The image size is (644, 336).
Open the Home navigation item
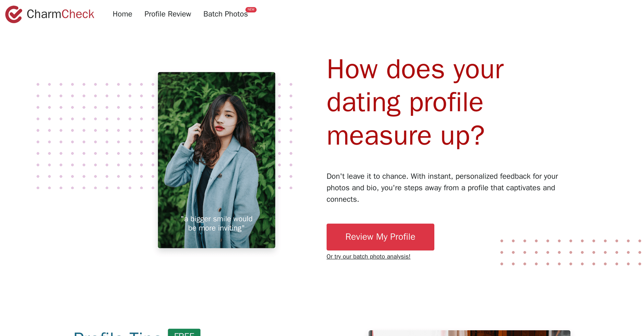click(122, 14)
